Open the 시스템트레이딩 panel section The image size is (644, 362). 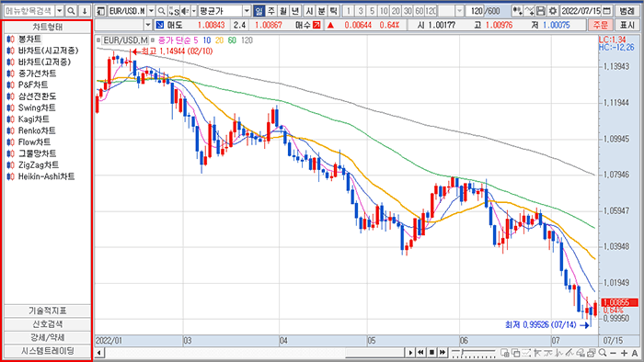tap(47, 351)
